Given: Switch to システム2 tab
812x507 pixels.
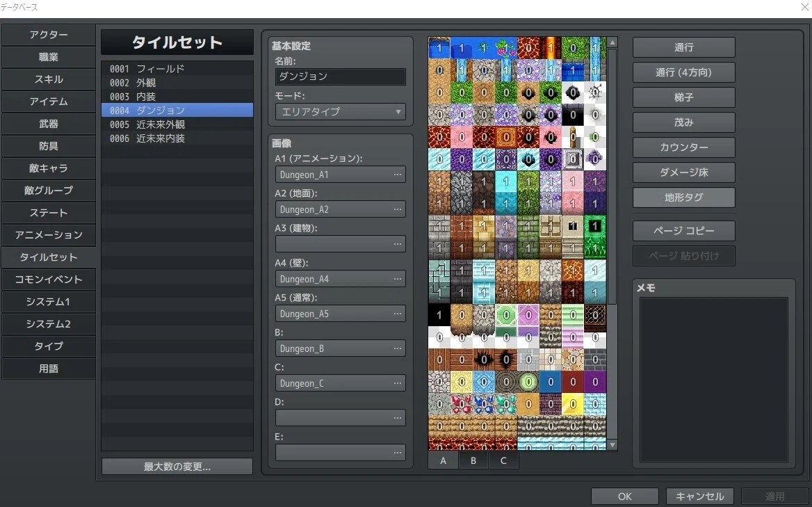Looking at the screenshot, I should 49,324.
